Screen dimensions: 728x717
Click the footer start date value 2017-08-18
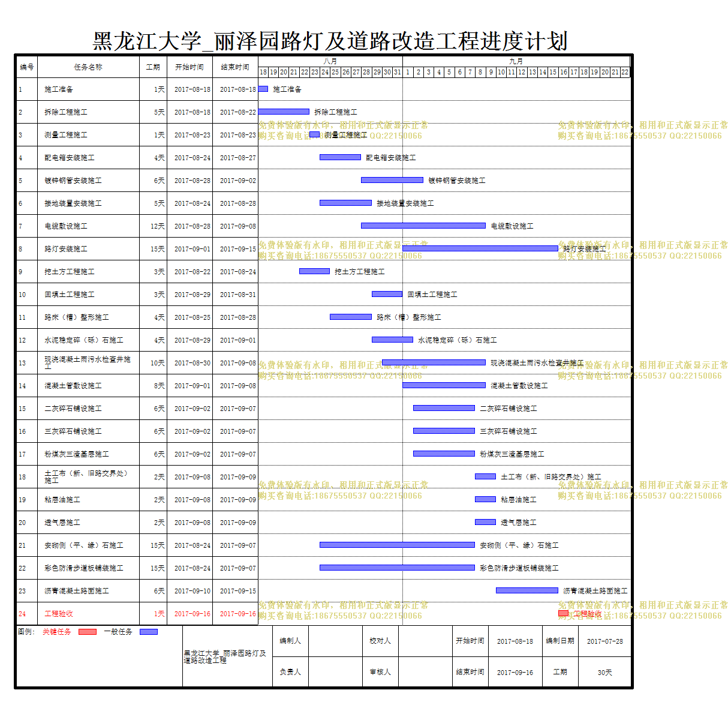point(515,641)
